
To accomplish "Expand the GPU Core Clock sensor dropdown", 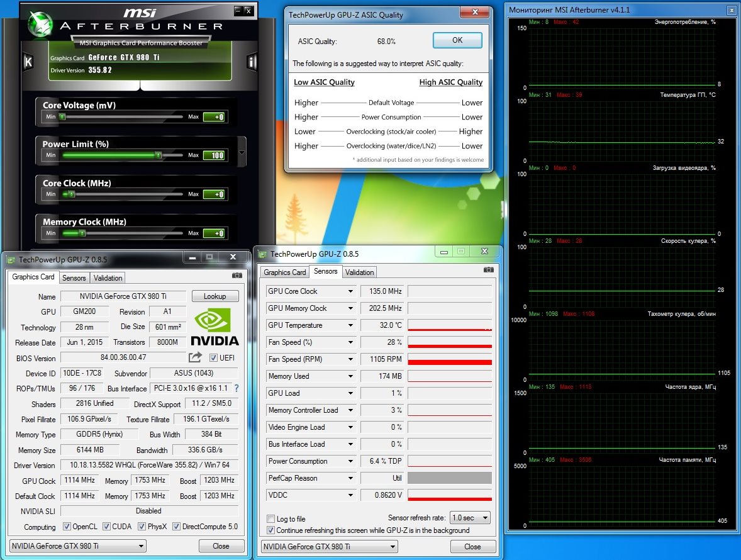I will (351, 291).
